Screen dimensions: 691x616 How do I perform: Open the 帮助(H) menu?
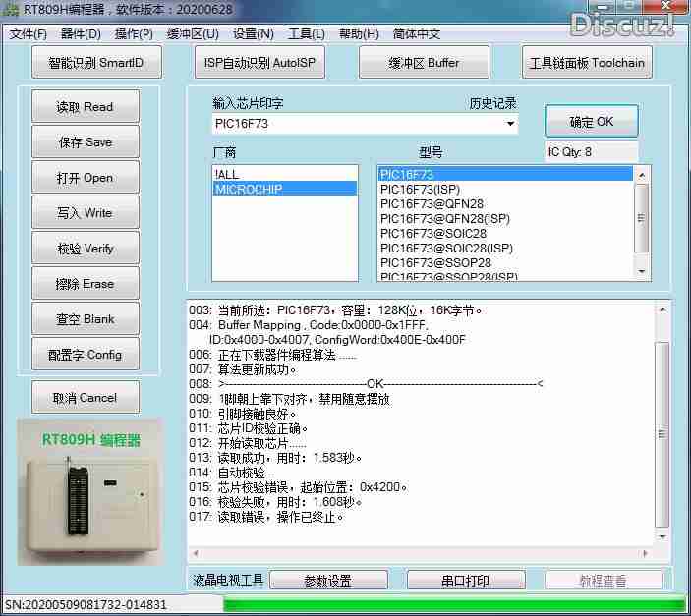pos(359,34)
